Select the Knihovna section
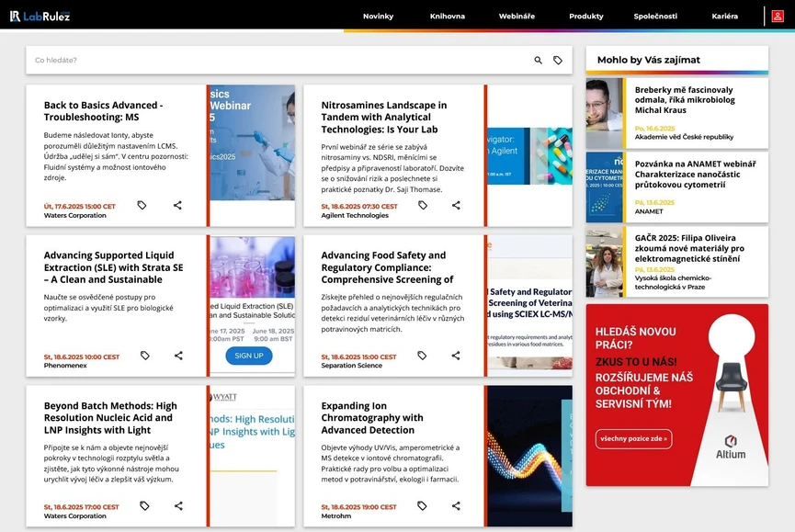This screenshot has width=795, height=532. (x=448, y=16)
